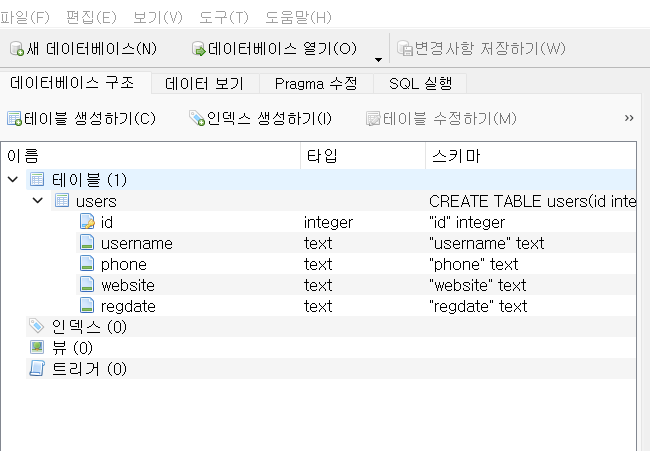The width and height of the screenshot is (650, 451).
Task: Click the table icon beside 테이블 (1)
Action: point(37,179)
